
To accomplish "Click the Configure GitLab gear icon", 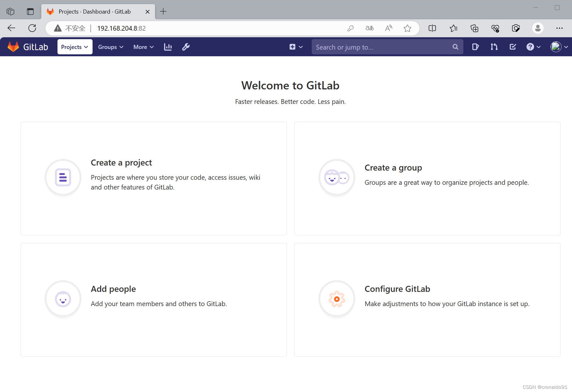I will [337, 299].
